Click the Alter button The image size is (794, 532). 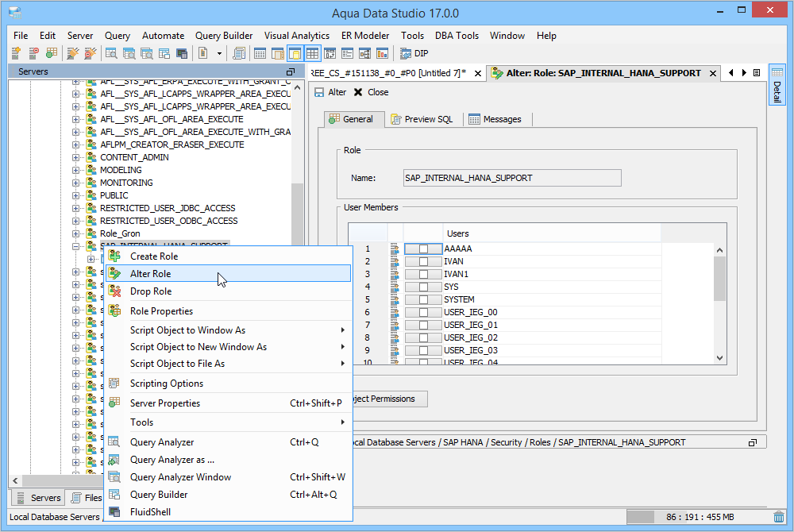[x=331, y=92]
